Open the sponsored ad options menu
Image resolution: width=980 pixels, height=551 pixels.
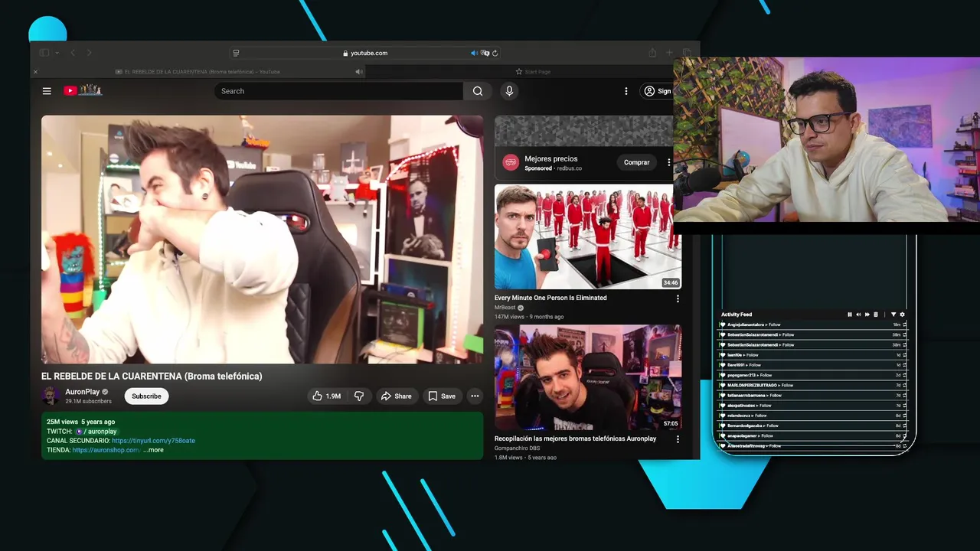point(668,162)
